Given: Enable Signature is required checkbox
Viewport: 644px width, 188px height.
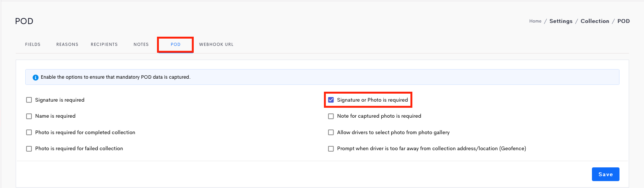Looking at the screenshot, I should 29,100.
